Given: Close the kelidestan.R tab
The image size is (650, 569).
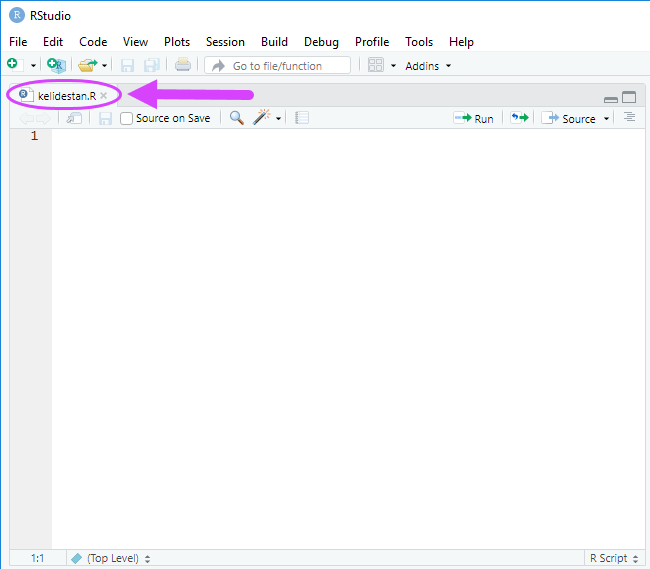Looking at the screenshot, I should [104, 96].
